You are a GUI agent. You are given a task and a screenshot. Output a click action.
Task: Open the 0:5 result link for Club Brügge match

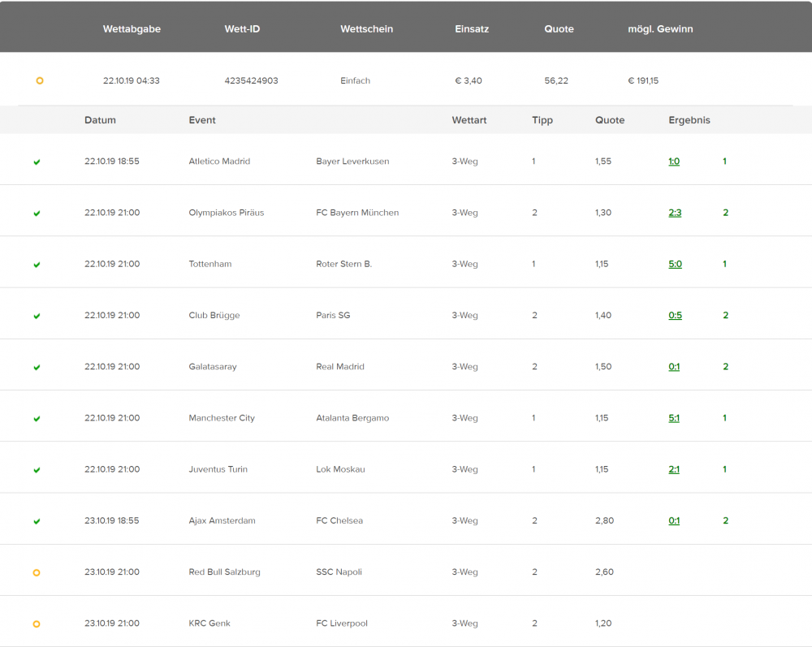pos(676,315)
